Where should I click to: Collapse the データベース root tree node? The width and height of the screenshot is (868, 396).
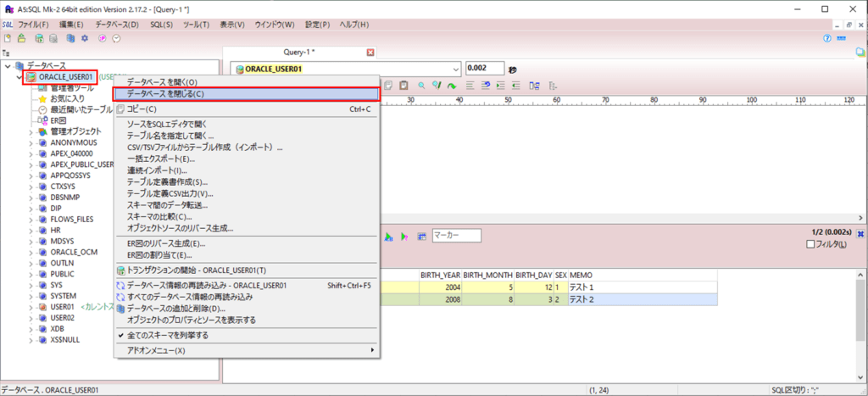coord(8,65)
